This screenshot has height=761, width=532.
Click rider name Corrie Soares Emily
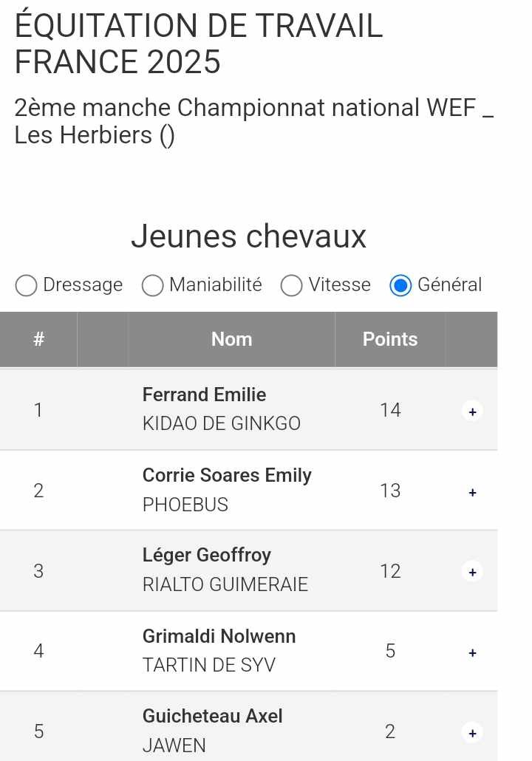tap(227, 475)
